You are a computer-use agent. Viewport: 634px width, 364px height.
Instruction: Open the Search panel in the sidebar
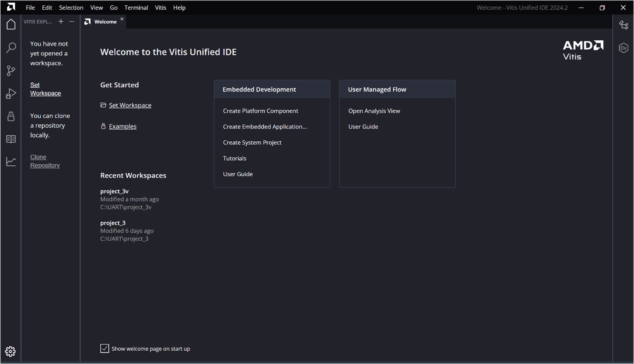point(11,47)
